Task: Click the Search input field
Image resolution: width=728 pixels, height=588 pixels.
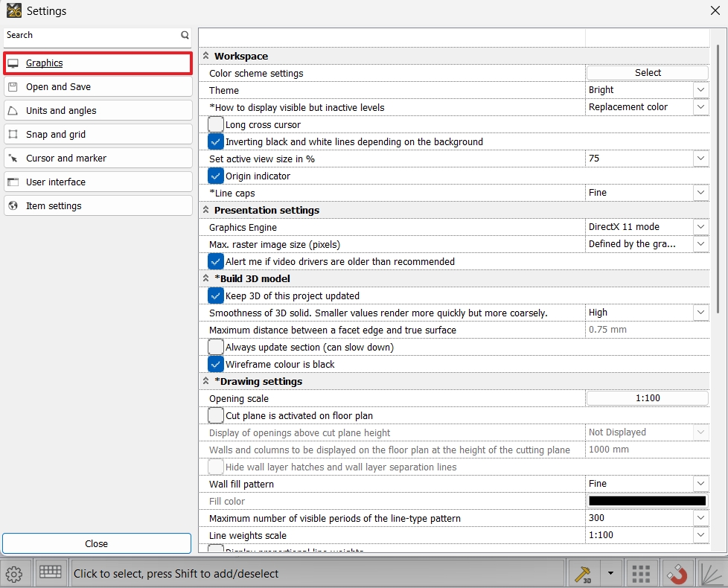Action: pos(89,35)
